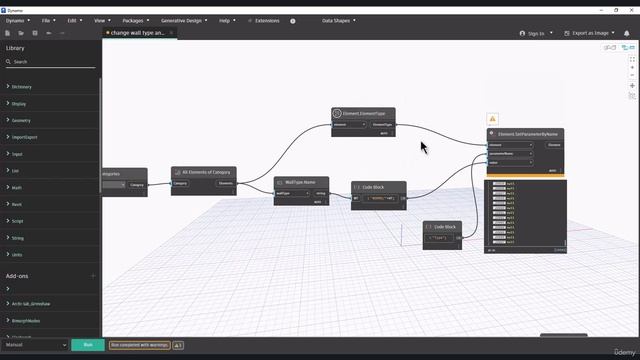The width and height of the screenshot is (640, 360).
Task: Open the File menu
Action: (49, 20)
